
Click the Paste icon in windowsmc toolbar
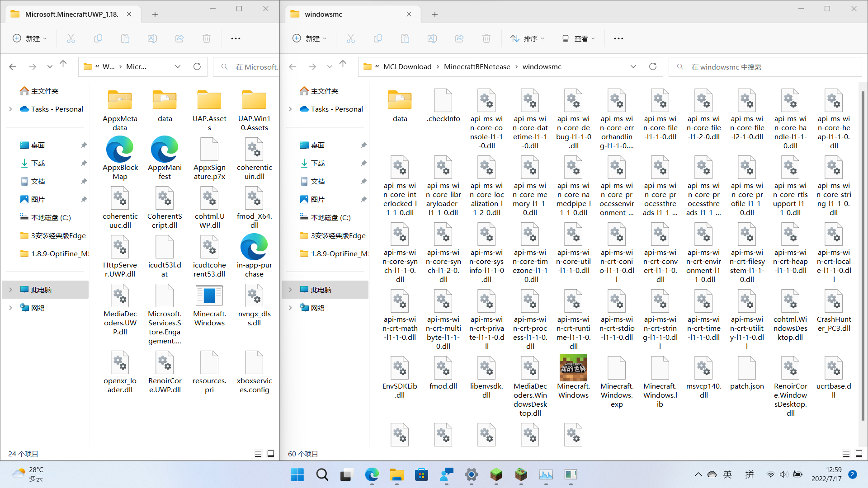[405, 39]
